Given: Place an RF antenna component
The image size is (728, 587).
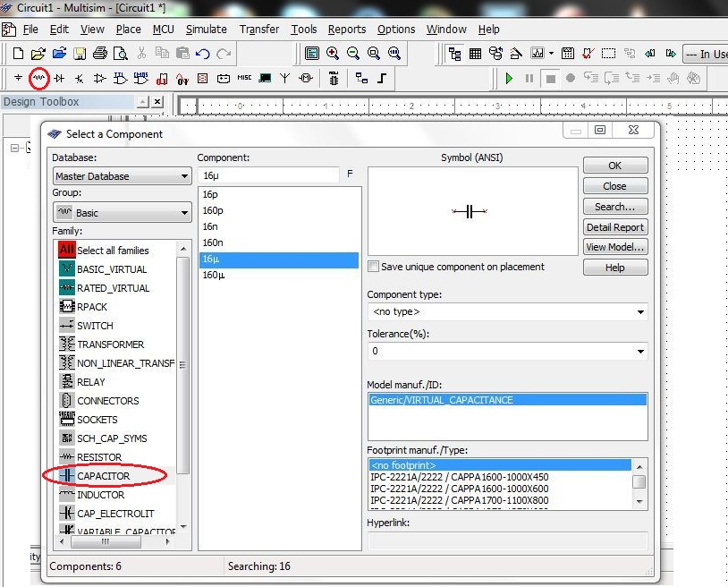Looking at the screenshot, I should coord(284,78).
